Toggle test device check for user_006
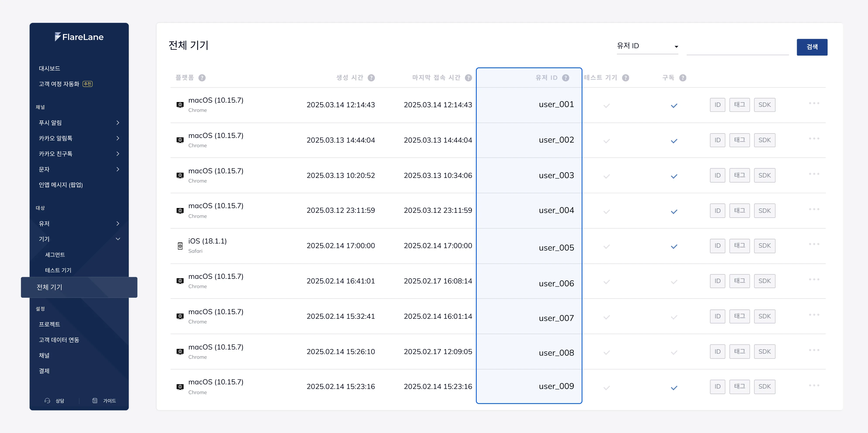 tap(607, 282)
